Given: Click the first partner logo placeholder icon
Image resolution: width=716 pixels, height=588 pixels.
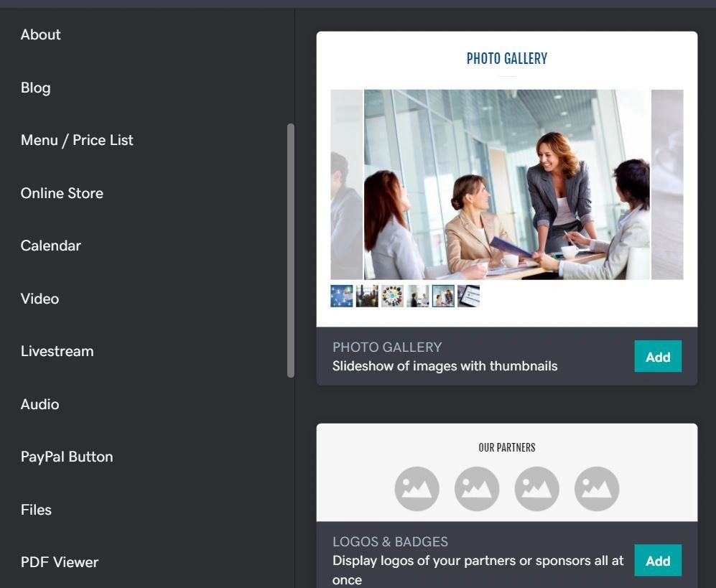Looking at the screenshot, I should 417,488.
